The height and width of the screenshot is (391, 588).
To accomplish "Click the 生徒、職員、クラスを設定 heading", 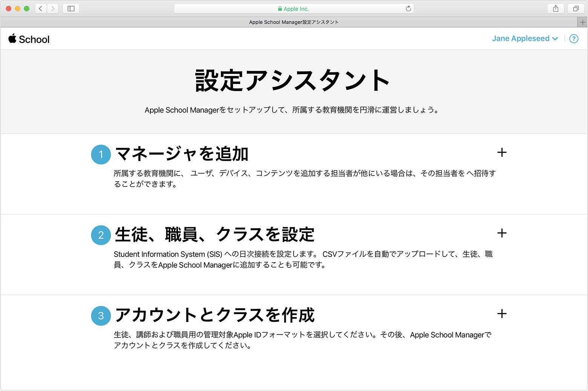I will coord(214,234).
